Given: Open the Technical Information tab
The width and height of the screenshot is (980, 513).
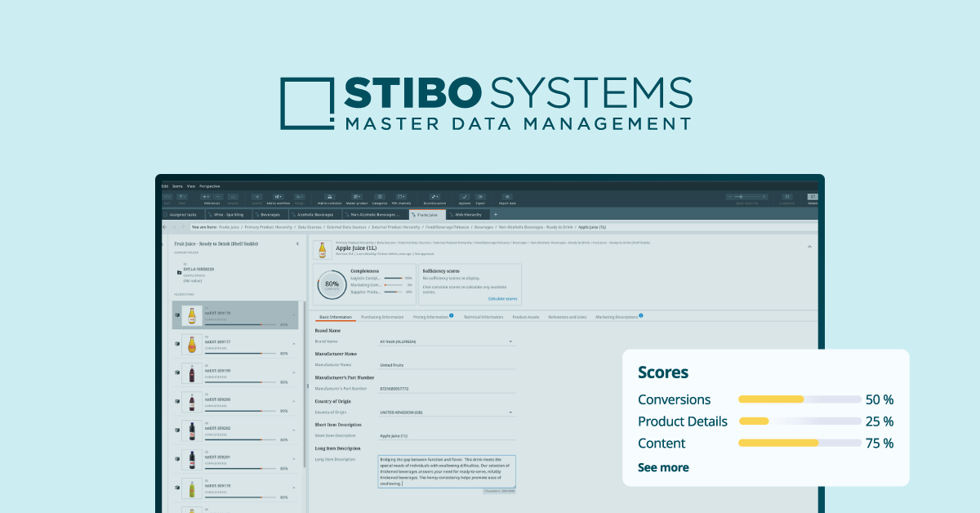Looking at the screenshot, I should coord(483,317).
